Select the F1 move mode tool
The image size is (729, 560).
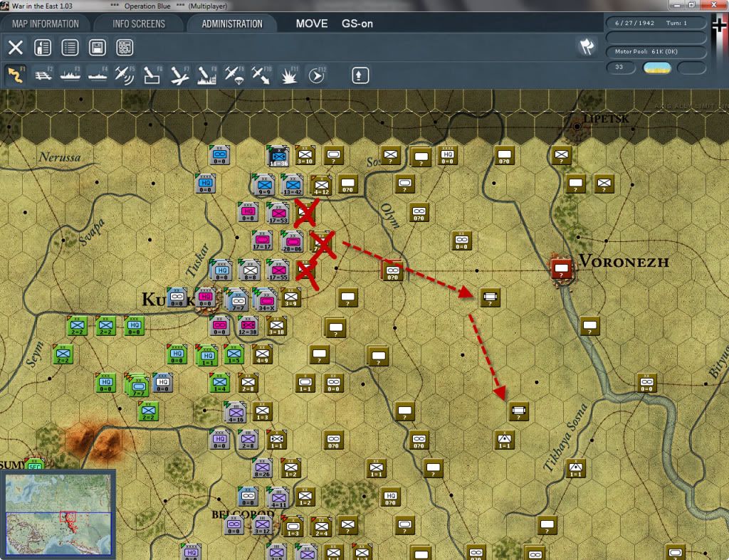pos(16,75)
